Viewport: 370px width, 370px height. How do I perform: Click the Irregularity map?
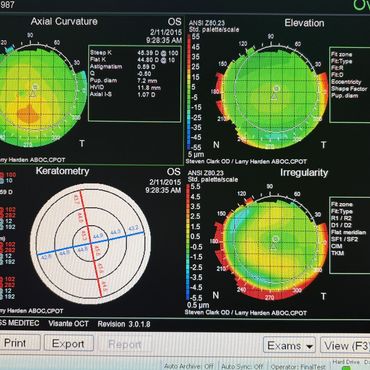[x=272, y=248]
